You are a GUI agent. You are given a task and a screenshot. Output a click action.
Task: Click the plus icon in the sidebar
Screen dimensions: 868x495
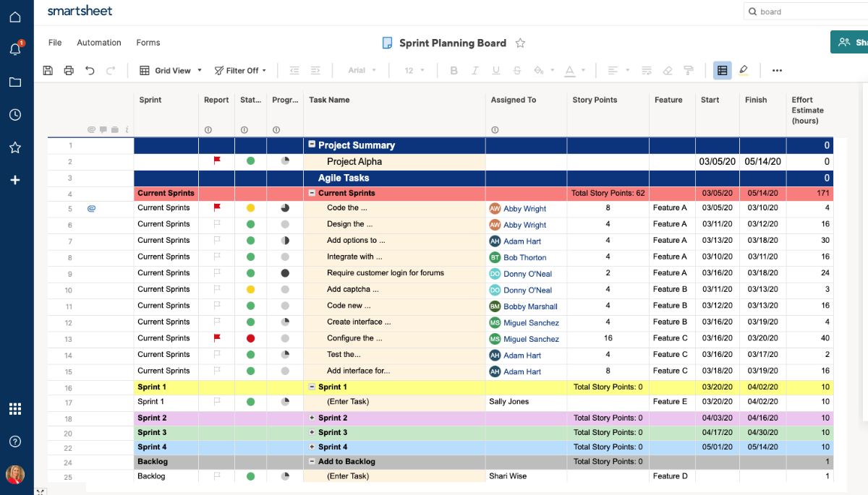click(14, 180)
